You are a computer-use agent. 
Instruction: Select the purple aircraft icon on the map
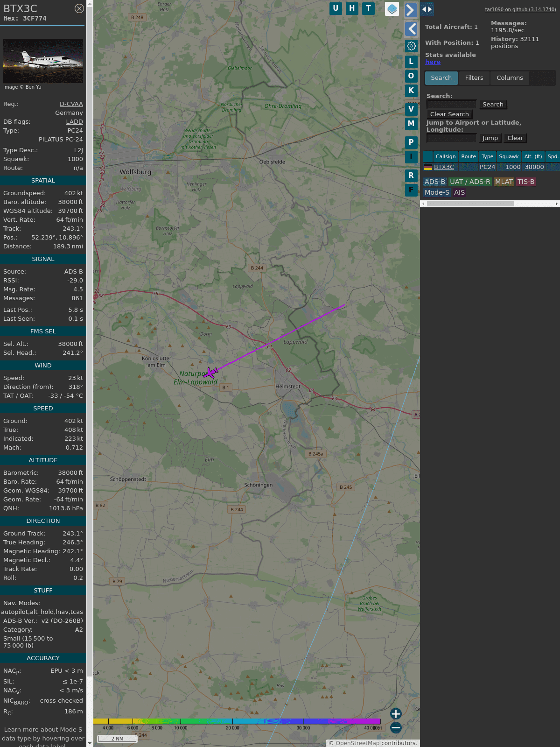pos(210,373)
